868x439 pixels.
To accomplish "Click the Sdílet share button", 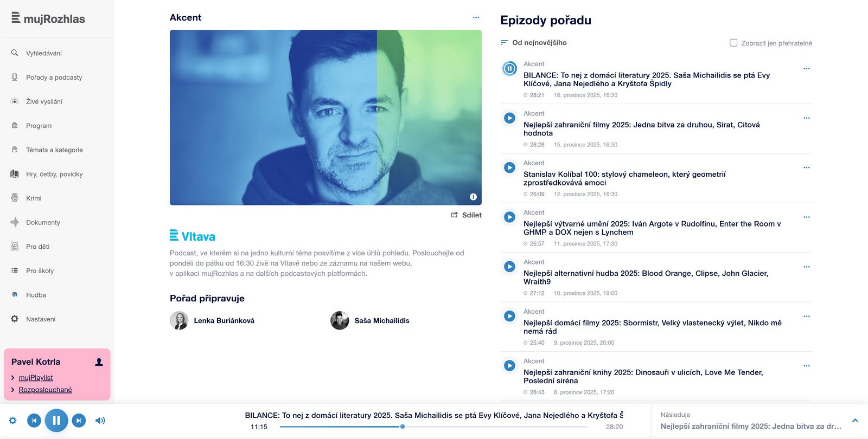I will [466, 215].
